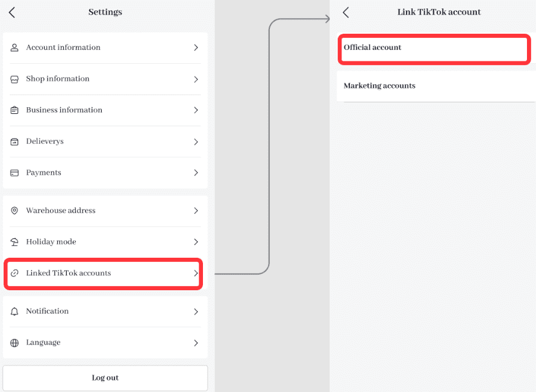Image resolution: width=536 pixels, height=392 pixels.
Task: Click the Account information person icon
Action: pos(14,48)
